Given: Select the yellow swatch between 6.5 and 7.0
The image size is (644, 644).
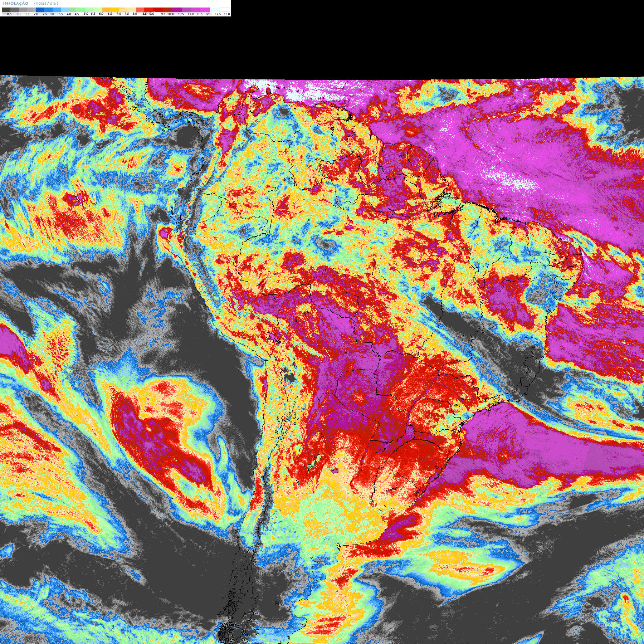Looking at the screenshot, I should tap(115, 10).
